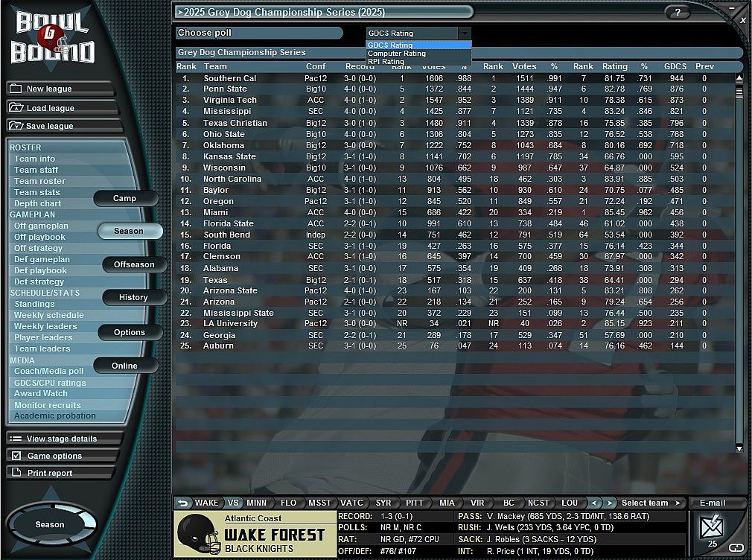
Task: Select the North Carolina row
Action: [455, 179]
